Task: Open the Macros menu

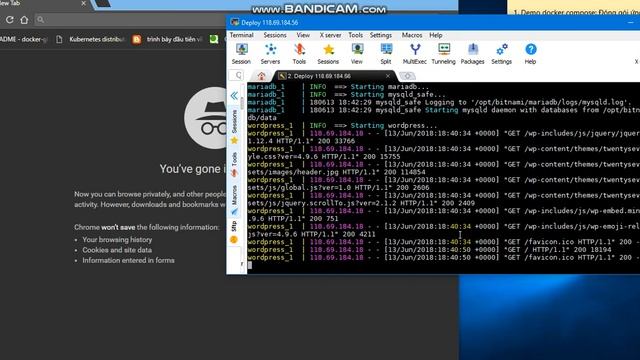Action: [412, 36]
